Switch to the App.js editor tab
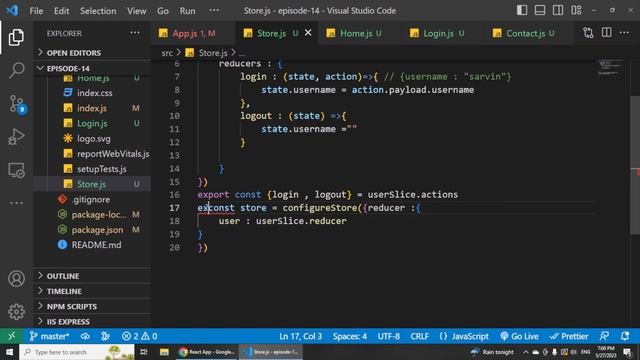Screen dimensions: 640x360 click(x=193, y=33)
